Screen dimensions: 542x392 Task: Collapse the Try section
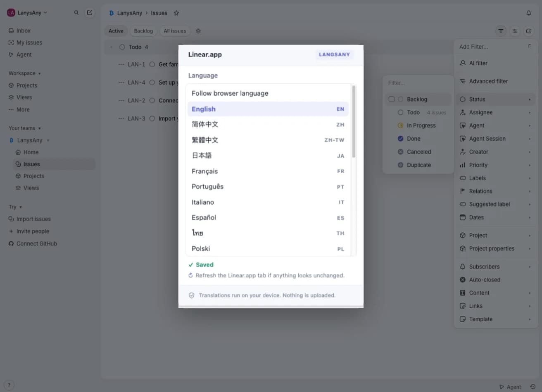click(x=15, y=207)
